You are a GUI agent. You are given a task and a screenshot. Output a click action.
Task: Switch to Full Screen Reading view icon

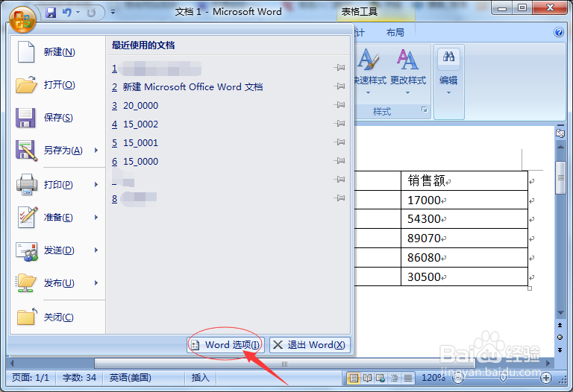click(367, 378)
